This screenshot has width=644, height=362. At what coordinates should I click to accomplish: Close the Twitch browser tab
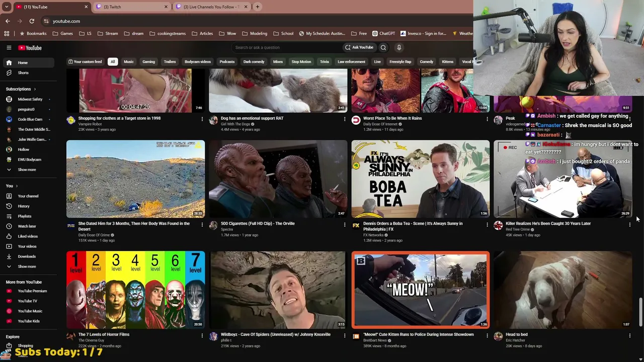[x=166, y=7]
